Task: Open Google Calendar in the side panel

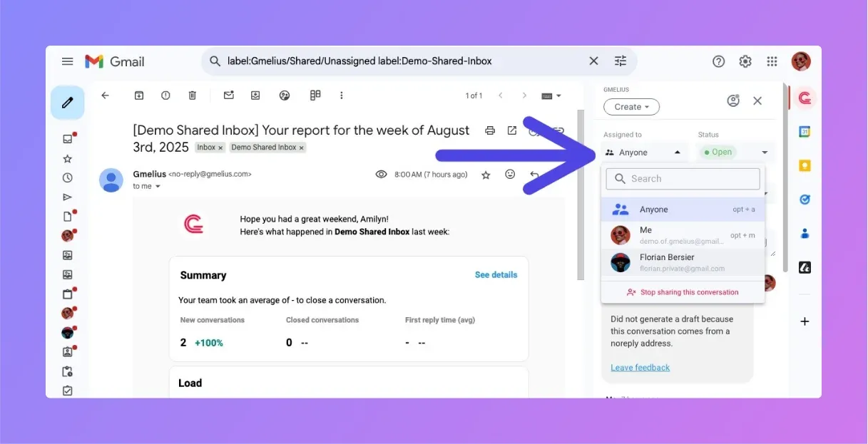Action: 805,132
